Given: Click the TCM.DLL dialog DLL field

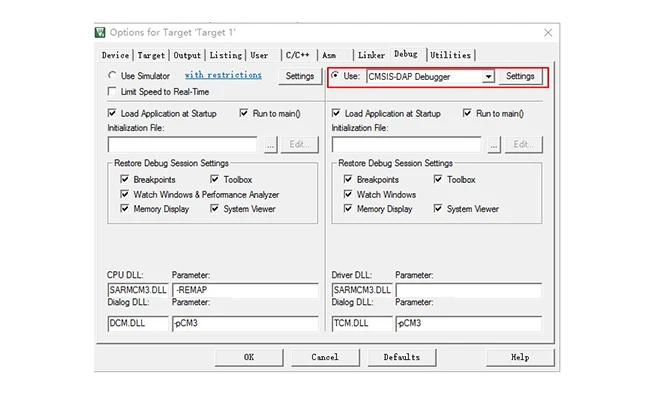Looking at the screenshot, I should coord(362,323).
